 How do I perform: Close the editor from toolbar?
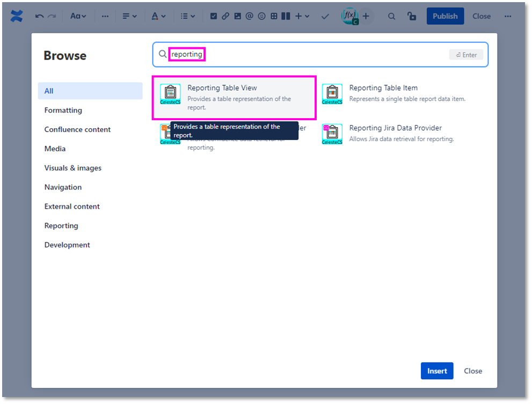pyautogui.click(x=482, y=16)
